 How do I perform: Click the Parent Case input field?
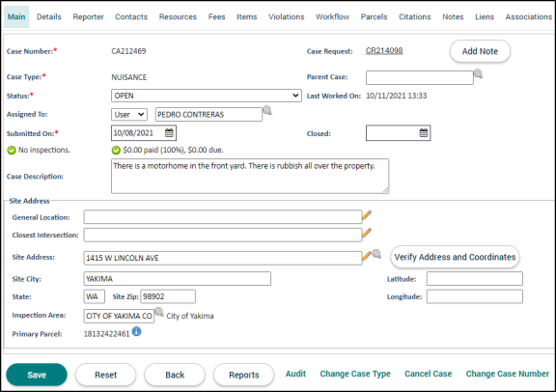pos(420,77)
